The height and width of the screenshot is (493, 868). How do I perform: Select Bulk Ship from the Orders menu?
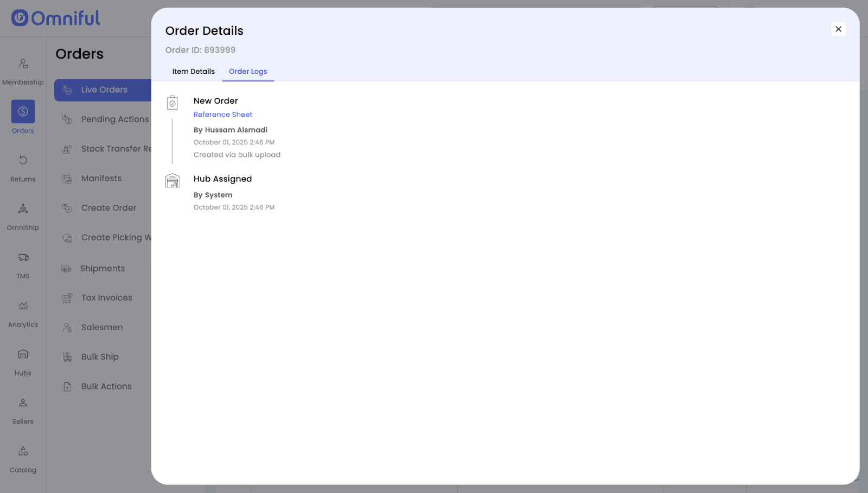100,357
